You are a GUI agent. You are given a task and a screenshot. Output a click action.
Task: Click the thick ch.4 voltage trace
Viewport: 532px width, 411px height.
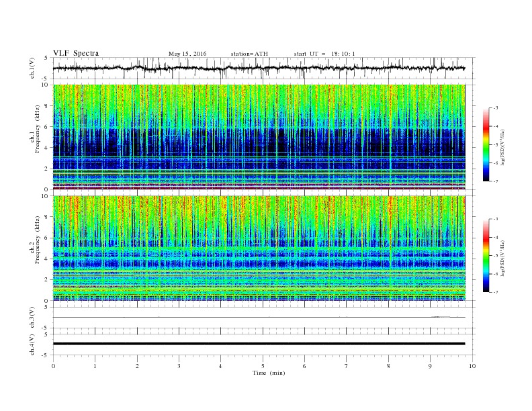tap(259, 344)
